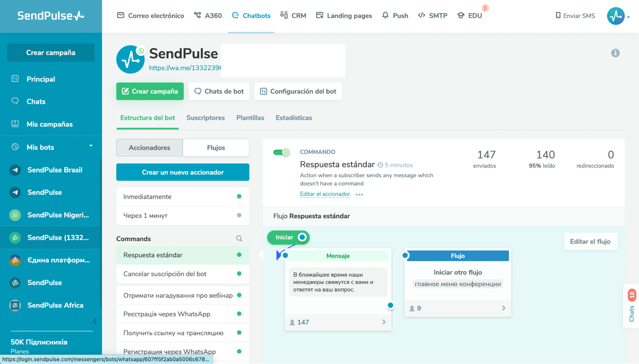
Task: Open the Chatbots section
Action: click(x=251, y=16)
